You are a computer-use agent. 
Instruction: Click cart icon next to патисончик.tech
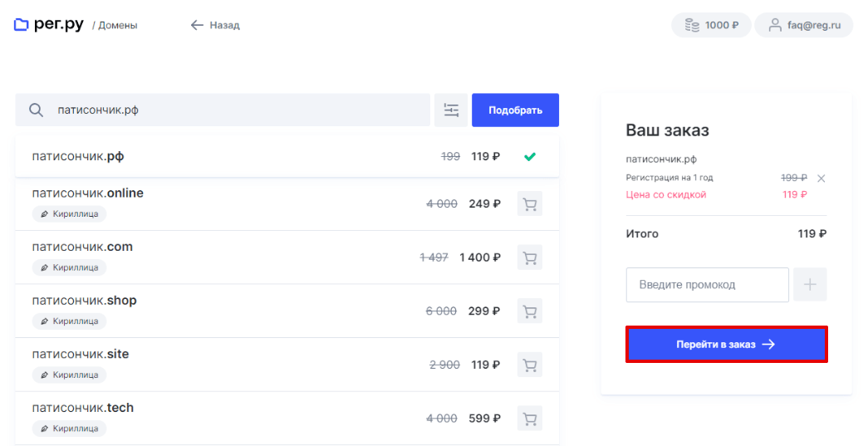(x=529, y=419)
